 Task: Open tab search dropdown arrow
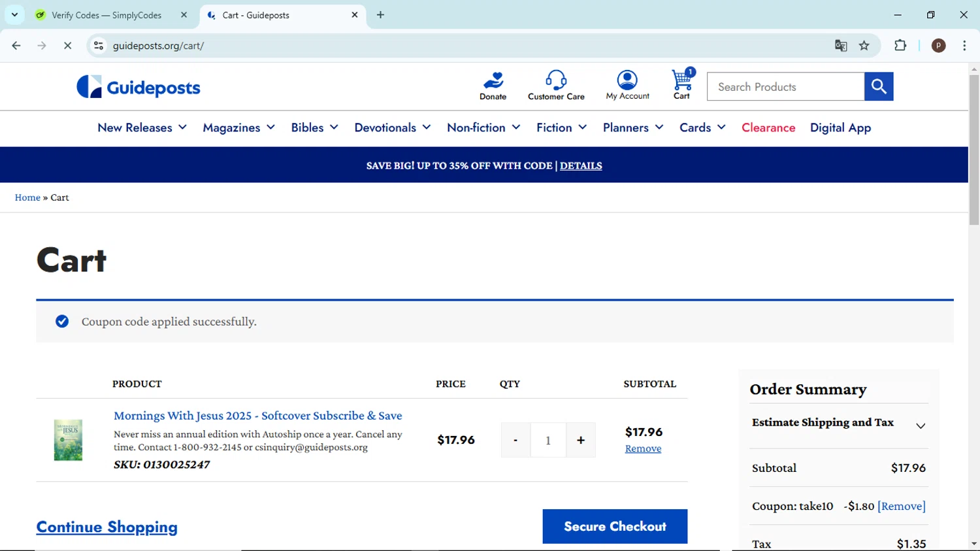click(x=14, y=15)
